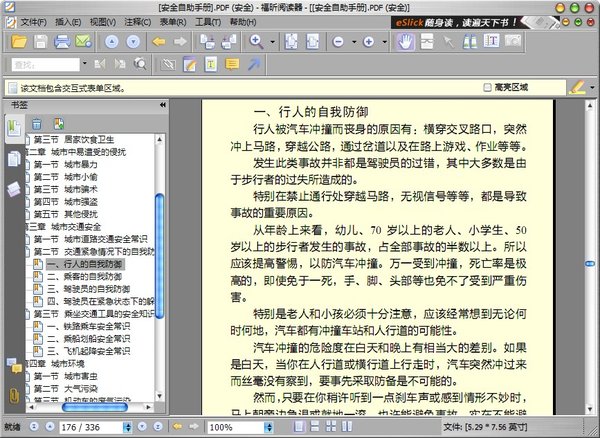Open the Layers panel icon
The width and height of the screenshot is (600, 438).
(x=14, y=189)
